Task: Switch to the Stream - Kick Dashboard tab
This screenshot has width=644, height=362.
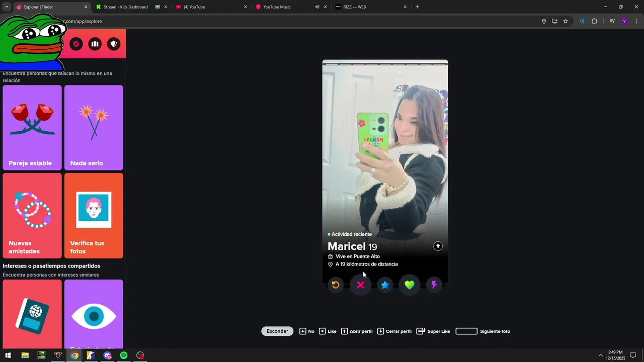Action: pyautogui.click(x=126, y=7)
